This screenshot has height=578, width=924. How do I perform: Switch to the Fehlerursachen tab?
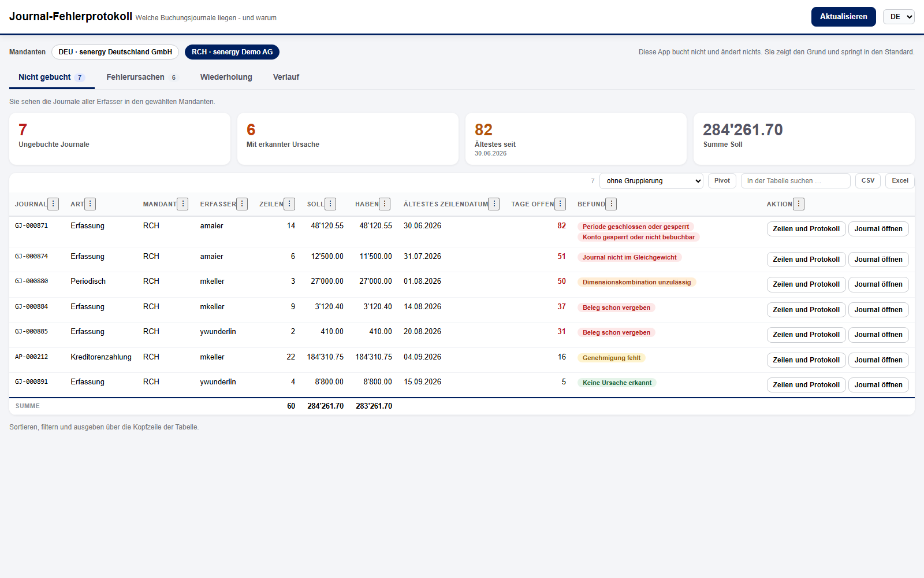pos(141,77)
